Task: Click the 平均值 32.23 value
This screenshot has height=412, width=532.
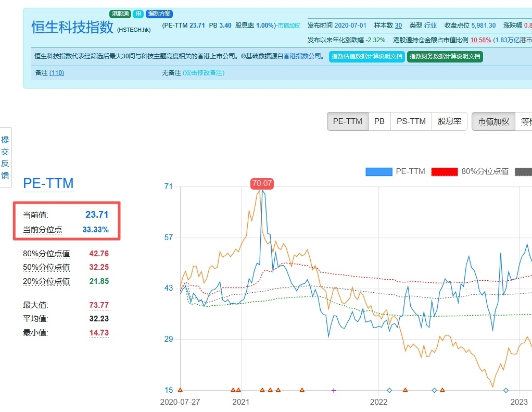Action: click(99, 319)
